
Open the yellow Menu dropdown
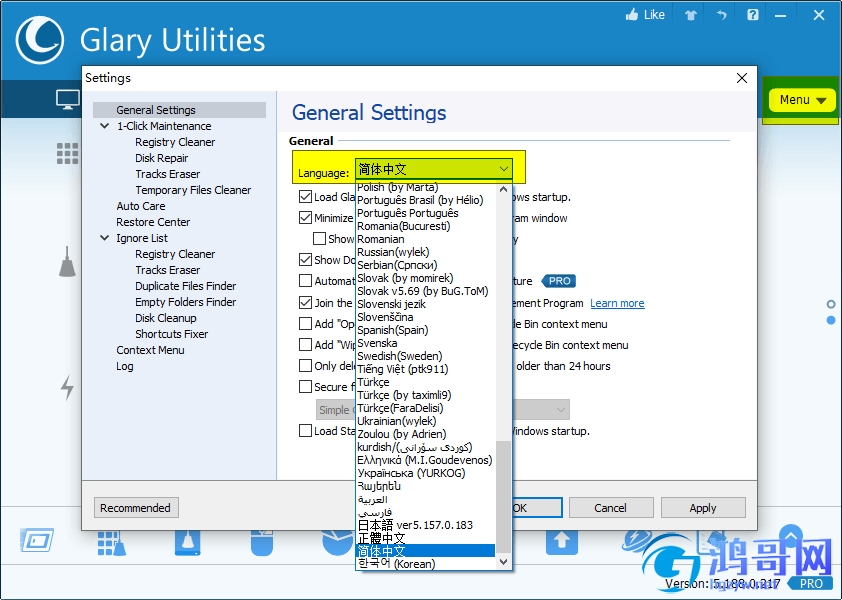pyautogui.click(x=802, y=100)
